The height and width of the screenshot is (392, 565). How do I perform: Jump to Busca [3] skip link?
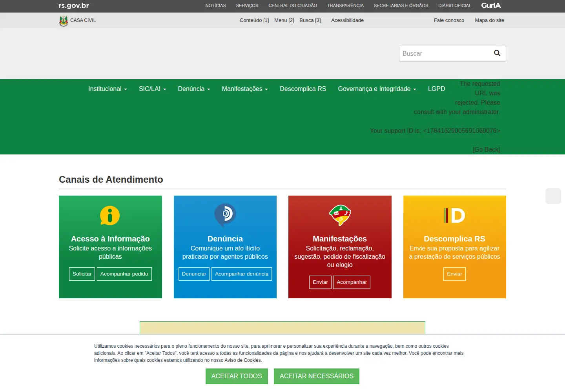tap(310, 20)
